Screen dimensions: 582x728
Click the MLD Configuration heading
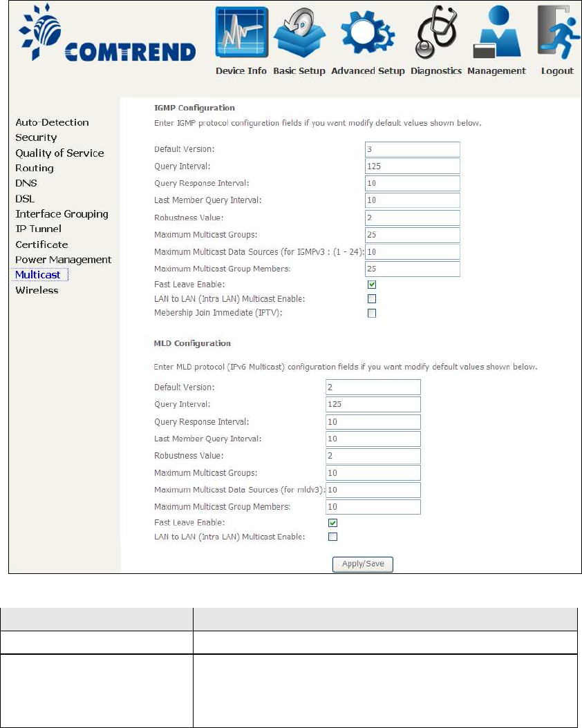pos(192,343)
